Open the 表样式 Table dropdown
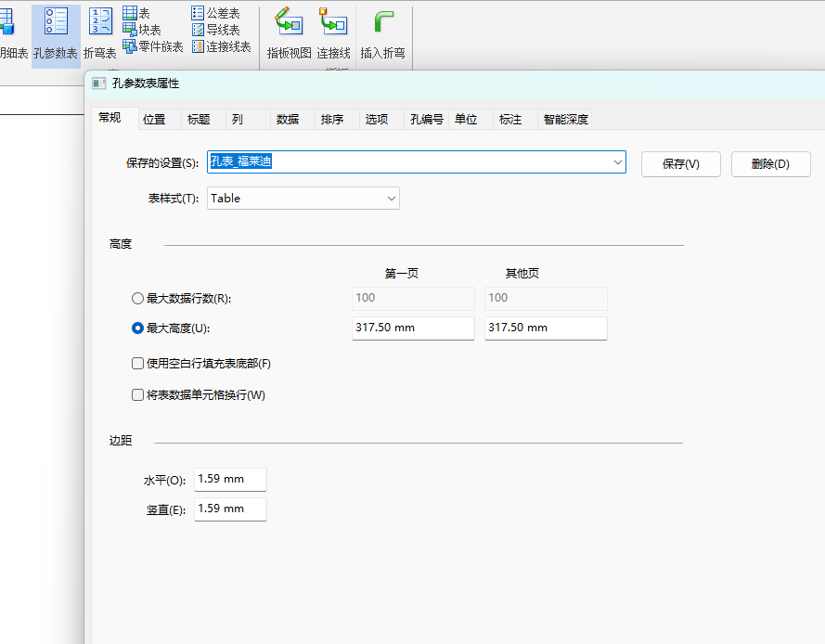This screenshot has height=644, width=825. 303,199
